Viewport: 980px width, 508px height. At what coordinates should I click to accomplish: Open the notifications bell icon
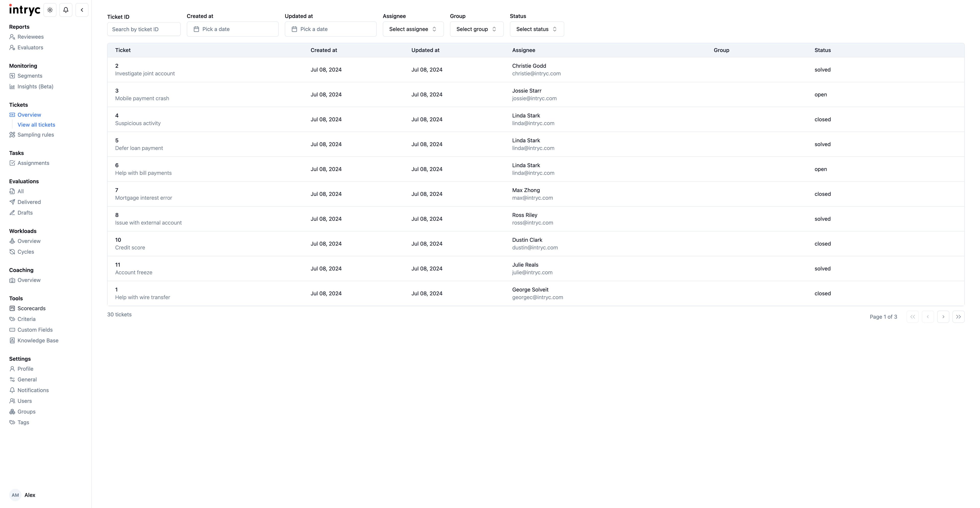pyautogui.click(x=66, y=10)
